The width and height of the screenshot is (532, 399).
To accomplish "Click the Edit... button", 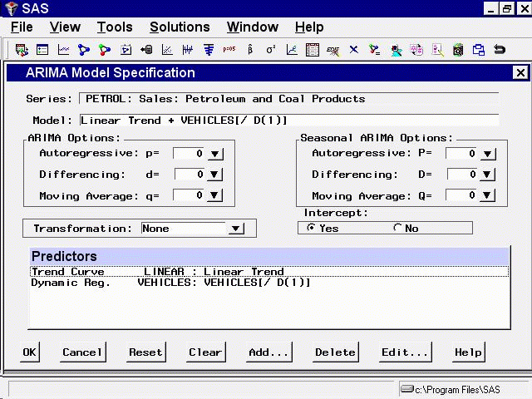I will [405, 352].
